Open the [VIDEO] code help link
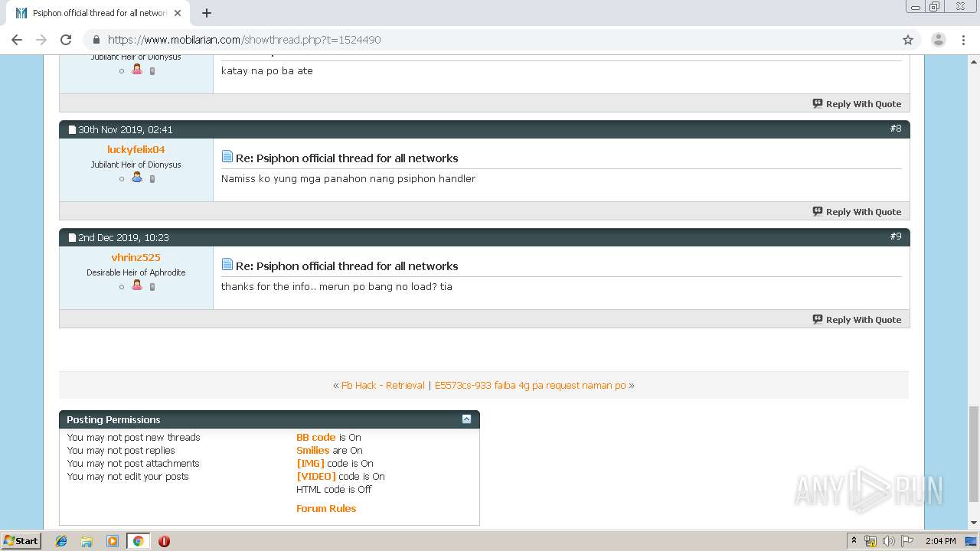 (316, 477)
